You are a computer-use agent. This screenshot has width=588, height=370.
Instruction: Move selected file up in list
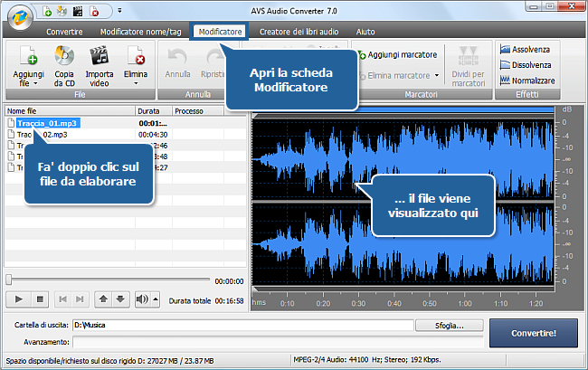tap(102, 299)
